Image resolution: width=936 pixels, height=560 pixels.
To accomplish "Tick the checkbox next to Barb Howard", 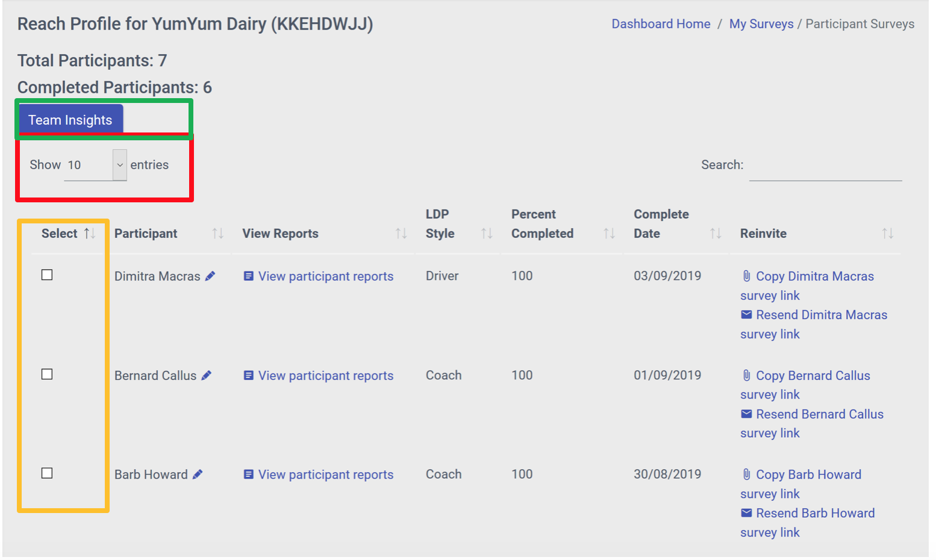I will (x=46, y=473).
